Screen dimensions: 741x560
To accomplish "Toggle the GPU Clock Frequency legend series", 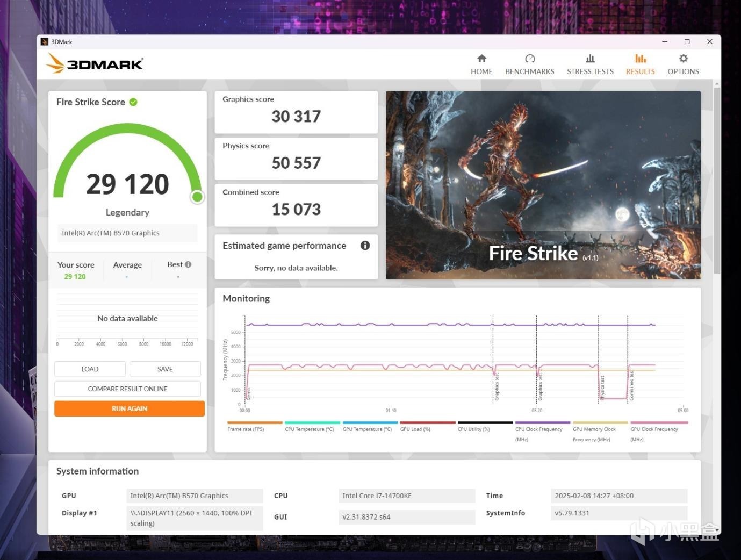I will (x=659, y=432).
